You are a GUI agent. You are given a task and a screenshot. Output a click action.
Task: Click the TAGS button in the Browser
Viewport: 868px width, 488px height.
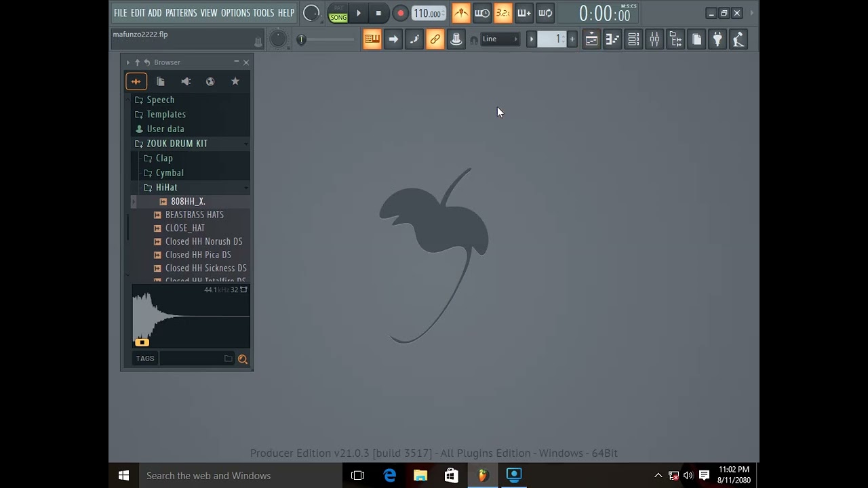[x=145, y=359]
